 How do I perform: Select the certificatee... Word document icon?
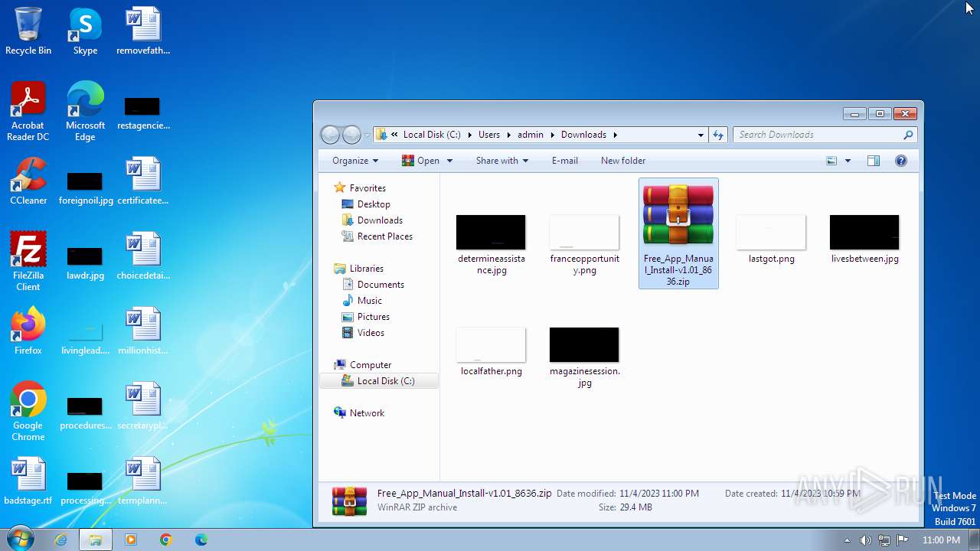[143, 181]
